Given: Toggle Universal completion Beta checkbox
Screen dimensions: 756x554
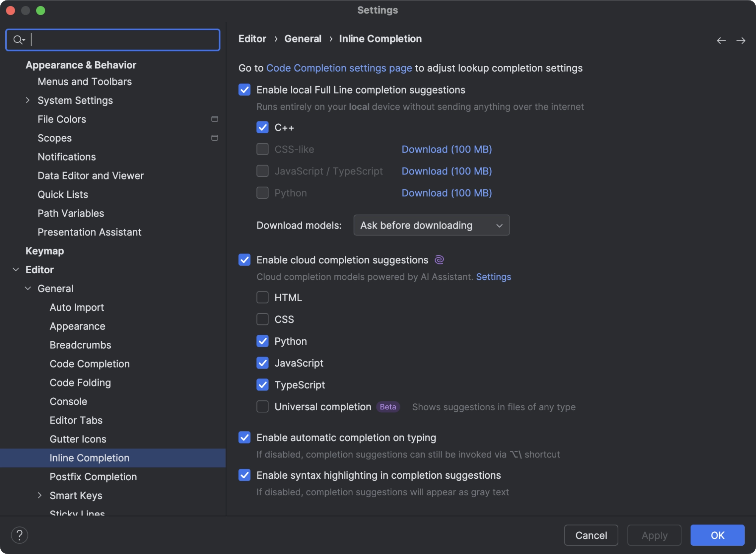Looking at the screenshot, I should tap(263, 405).
